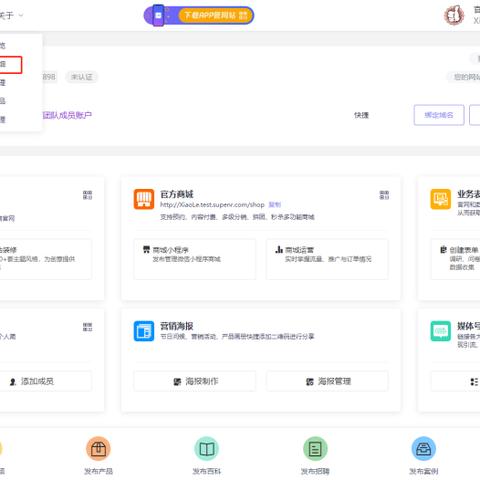Click the green 媒体号 card icon

point(440,331)
